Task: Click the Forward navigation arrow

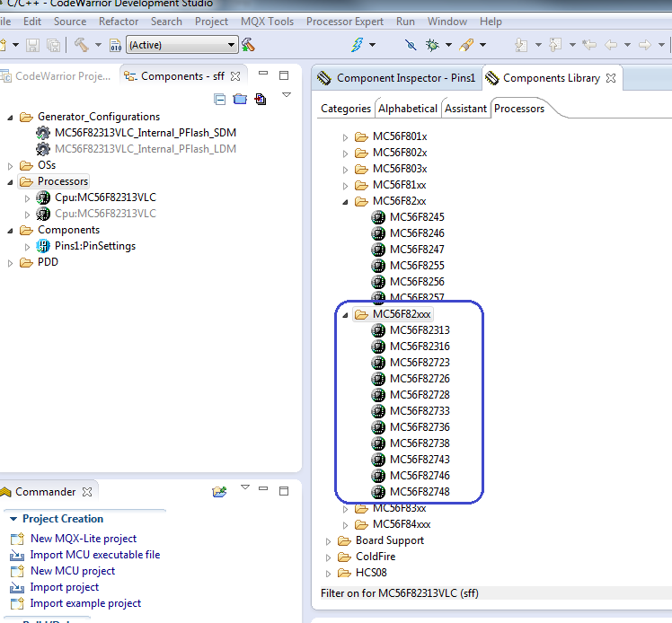Action: (645, 45)
